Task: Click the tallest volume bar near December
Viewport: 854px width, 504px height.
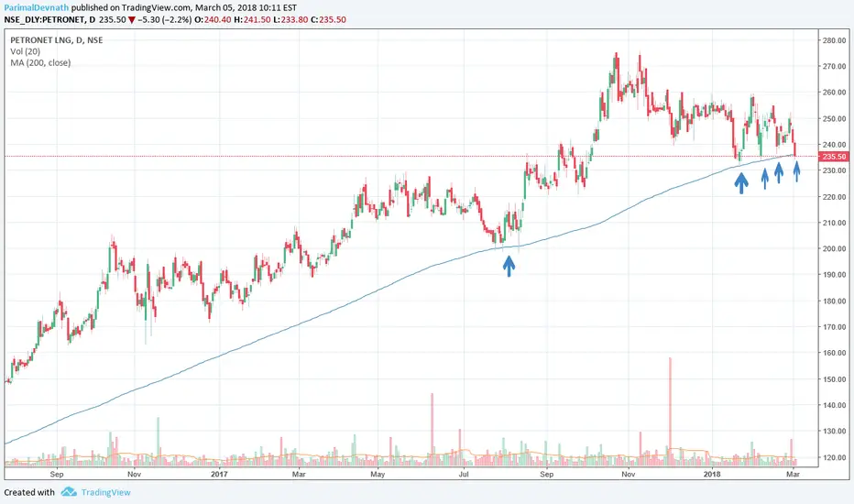Action: pos(670,411)
